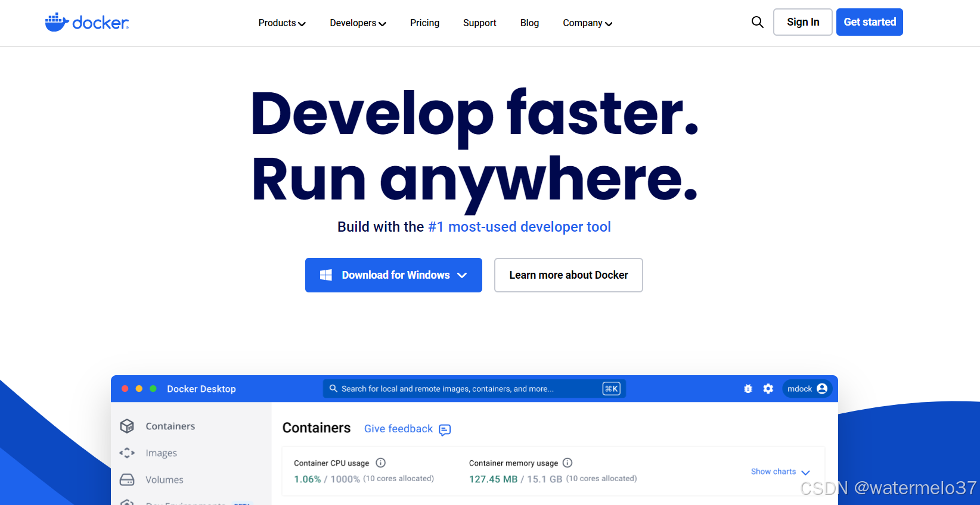The image size is (980, 505).
Task: Click the Docker whale logo
Action: click(86, 22)
